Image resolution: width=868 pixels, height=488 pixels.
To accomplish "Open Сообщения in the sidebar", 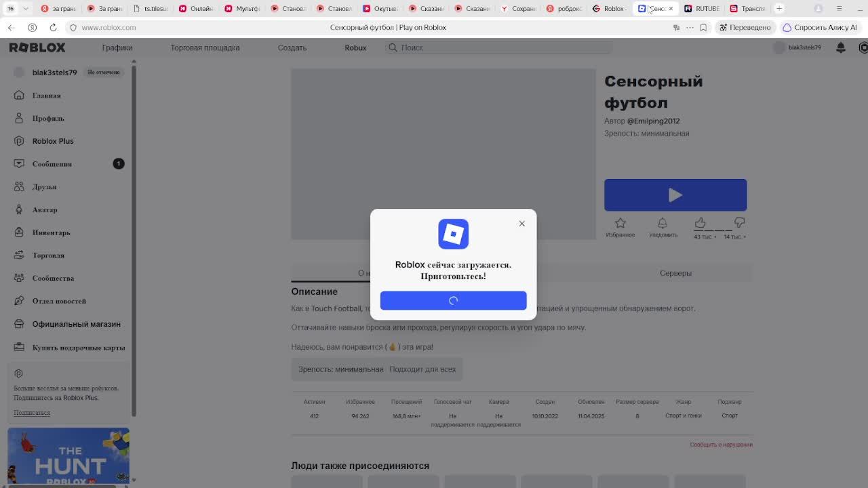I will coord(52,164).
